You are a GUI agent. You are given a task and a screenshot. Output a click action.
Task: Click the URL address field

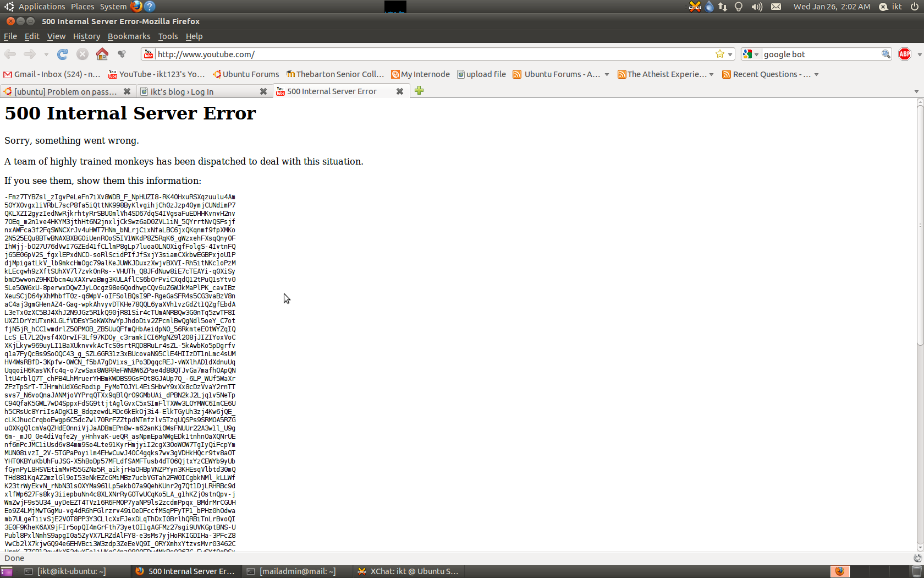429,54
